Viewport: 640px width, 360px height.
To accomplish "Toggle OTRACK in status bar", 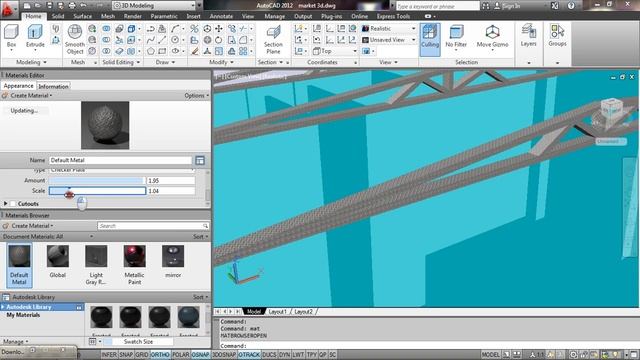I will pyautogui.click(x=249, y=355).
